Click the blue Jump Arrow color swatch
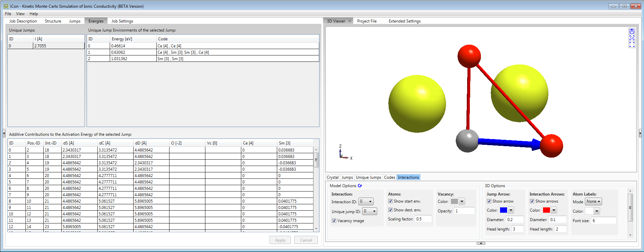Viewport: 644px width, 252px height. coord(503,210)
